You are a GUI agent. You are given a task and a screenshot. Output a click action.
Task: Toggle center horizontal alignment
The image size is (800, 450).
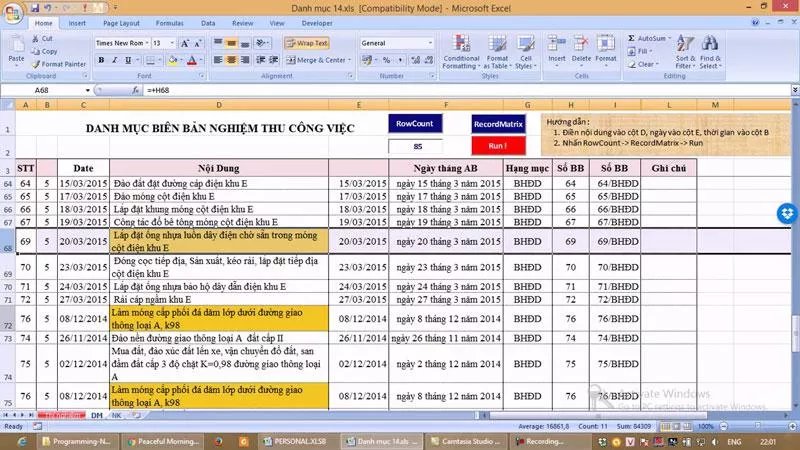pyautogui.click(x=231, y=60)
